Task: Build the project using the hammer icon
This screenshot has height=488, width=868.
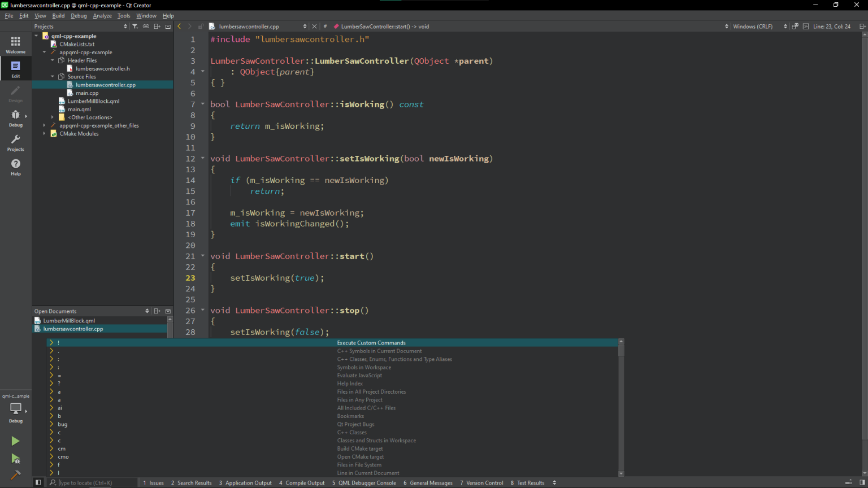Action: pos(15,476)
